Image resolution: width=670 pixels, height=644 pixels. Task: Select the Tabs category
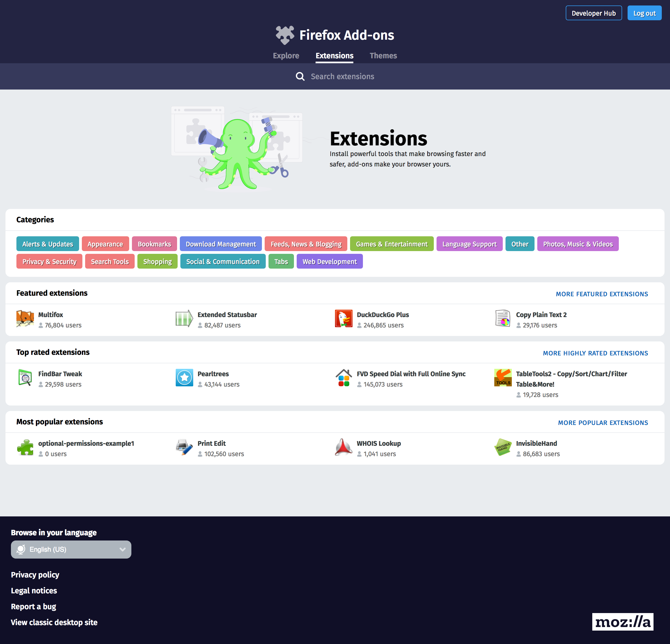point(281,261)
